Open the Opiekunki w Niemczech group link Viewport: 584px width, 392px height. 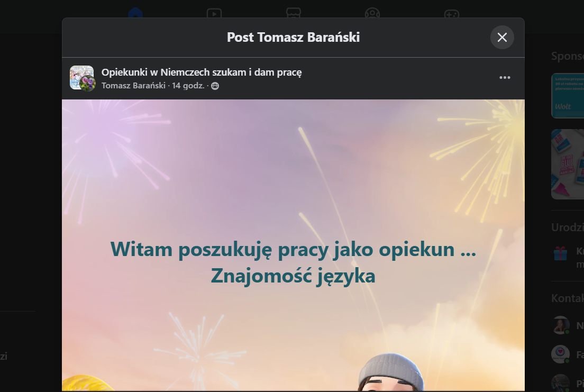(202, 72)
